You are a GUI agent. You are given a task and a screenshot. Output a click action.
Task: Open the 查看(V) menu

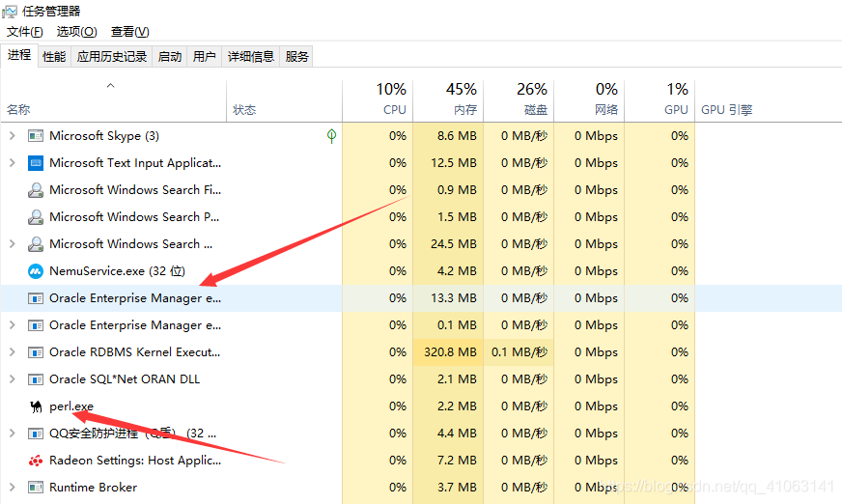(x=130, y=32)
